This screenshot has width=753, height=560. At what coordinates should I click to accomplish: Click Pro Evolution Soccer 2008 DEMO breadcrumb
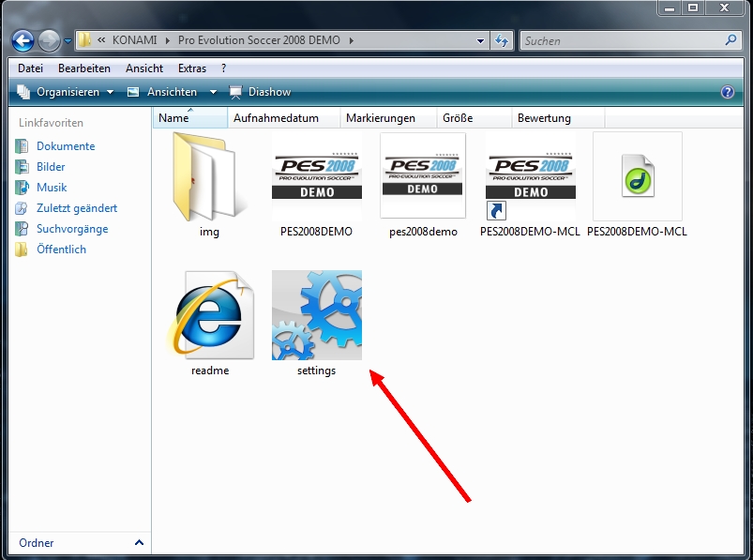coord(260,40)
